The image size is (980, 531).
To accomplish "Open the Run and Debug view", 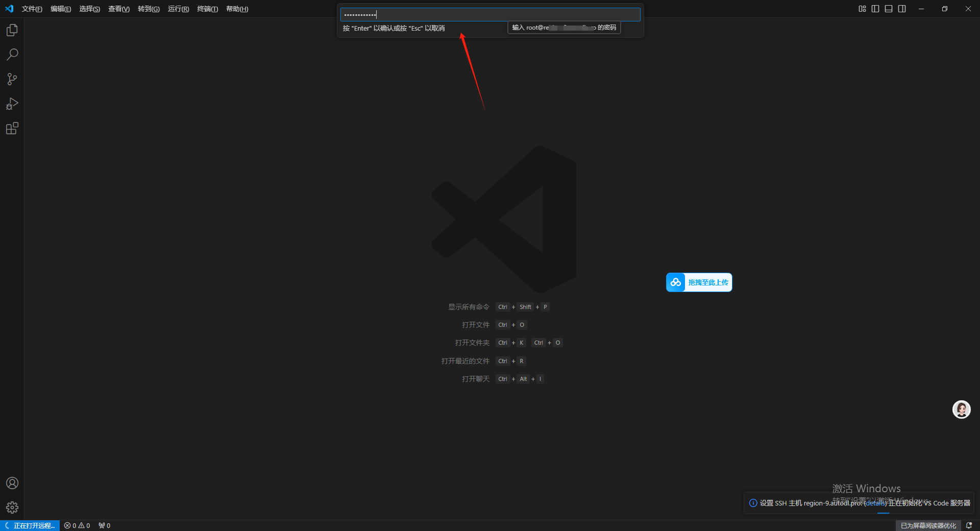I will (x=12, y=104).
